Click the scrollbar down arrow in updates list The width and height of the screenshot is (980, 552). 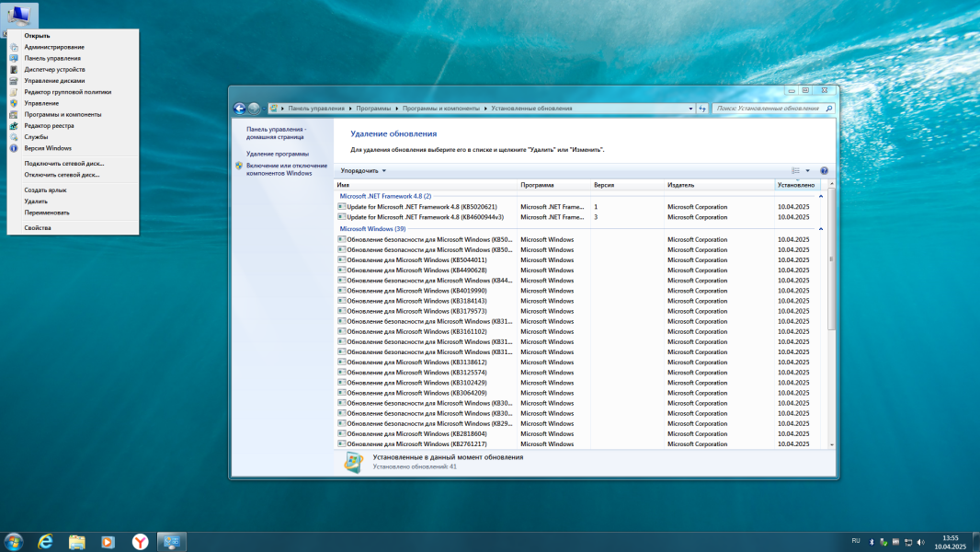point(831,444)
